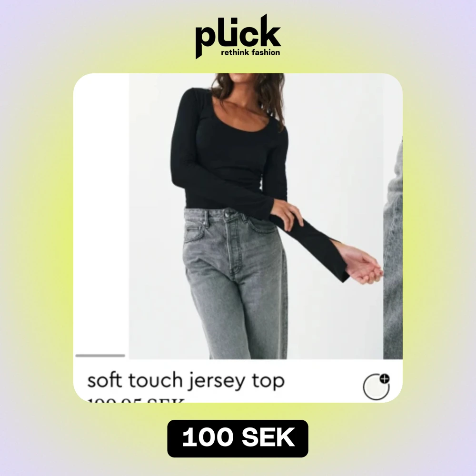Click the Plick logo at top
476x476 pixels.
(x=238, y=37)
